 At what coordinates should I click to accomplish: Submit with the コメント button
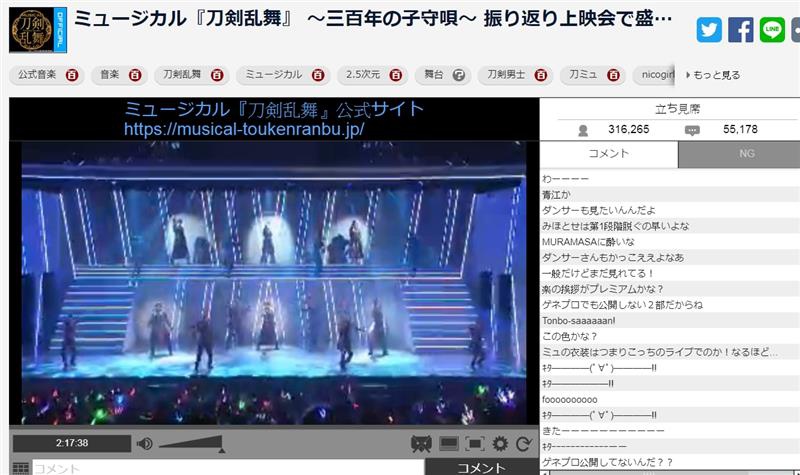pos(481,467)
